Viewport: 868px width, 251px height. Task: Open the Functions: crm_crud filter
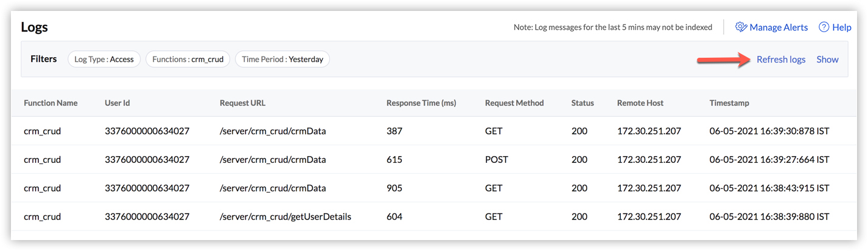[188, 60]
